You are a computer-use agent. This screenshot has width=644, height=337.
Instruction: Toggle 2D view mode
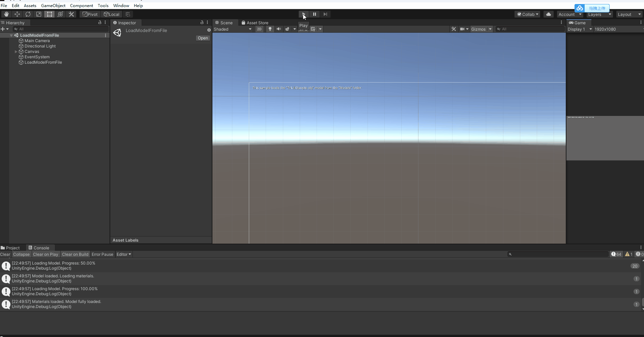[x=260, y=29]
